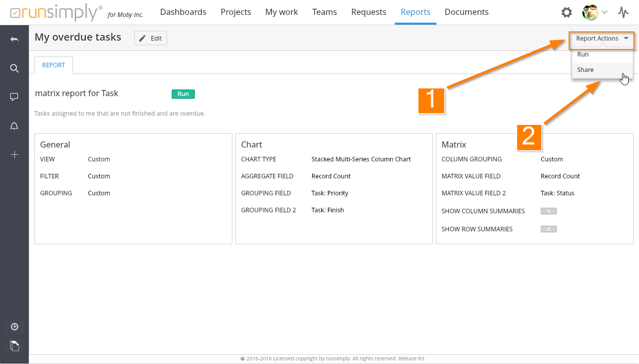639x364 pixels.
Task: Expand the Report Actions dropdown
Action: coord(601,39)
